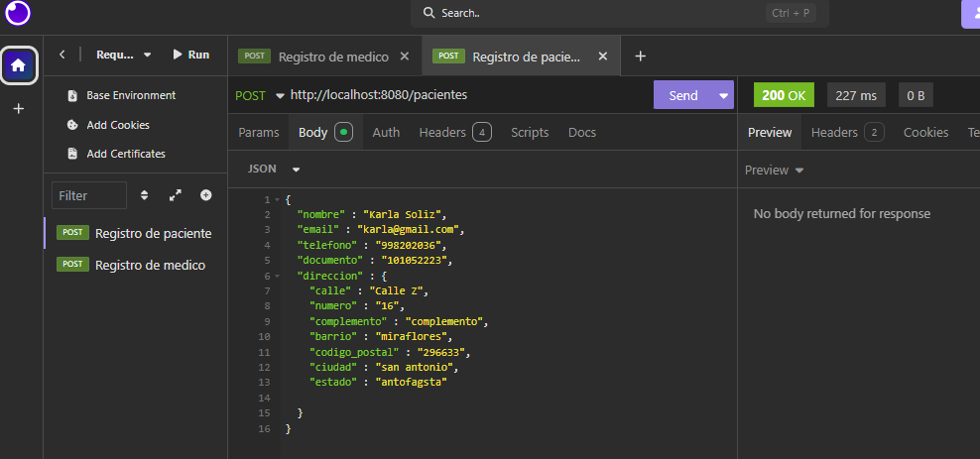This screenshot has height=459, width=980.
Task: Open the Scripts tab
Action: click(x=530, y=133)
